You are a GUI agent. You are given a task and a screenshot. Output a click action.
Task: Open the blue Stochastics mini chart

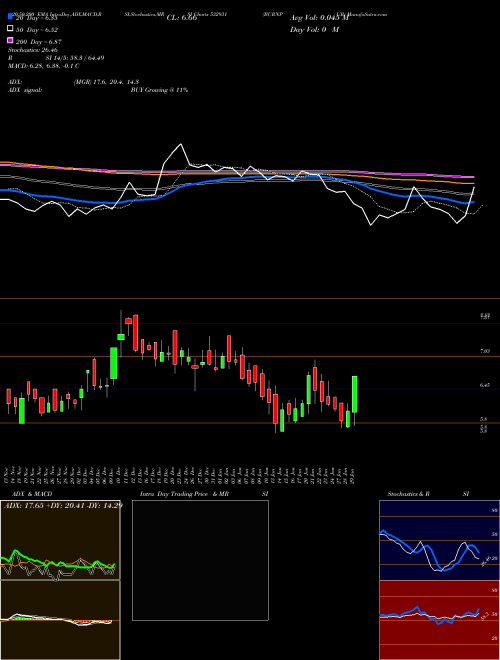[439, 540]
